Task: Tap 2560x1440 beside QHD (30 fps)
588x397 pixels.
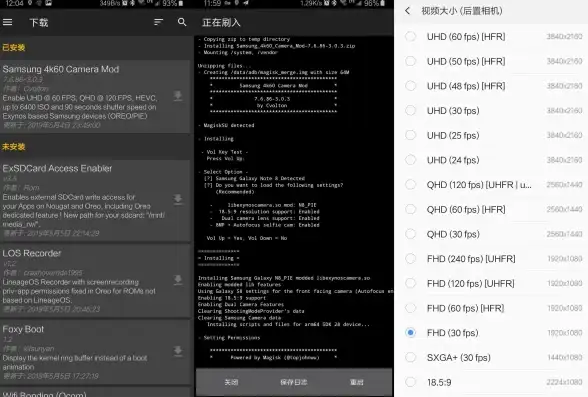Action: (564, 234)
